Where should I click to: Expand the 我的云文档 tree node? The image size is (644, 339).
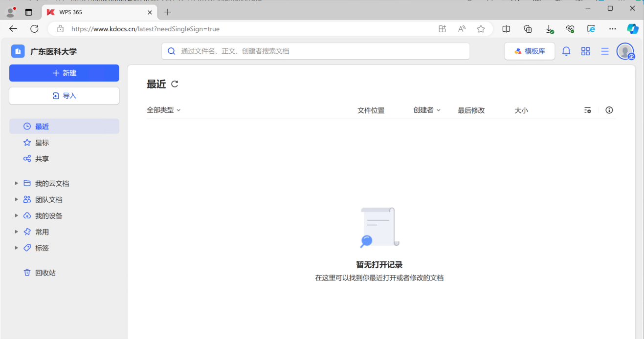[x=16, y=183]
